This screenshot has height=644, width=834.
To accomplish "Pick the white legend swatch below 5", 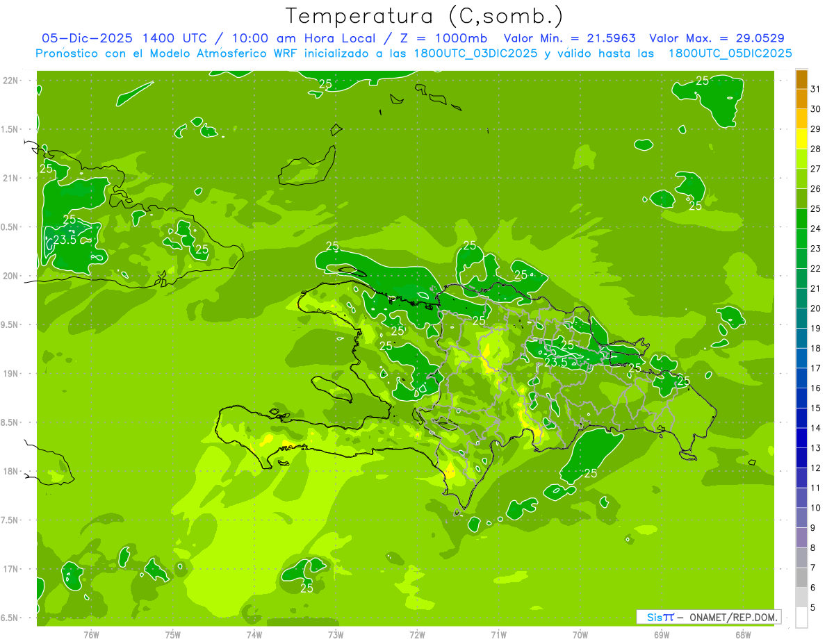I will click(x=801, y=618).
